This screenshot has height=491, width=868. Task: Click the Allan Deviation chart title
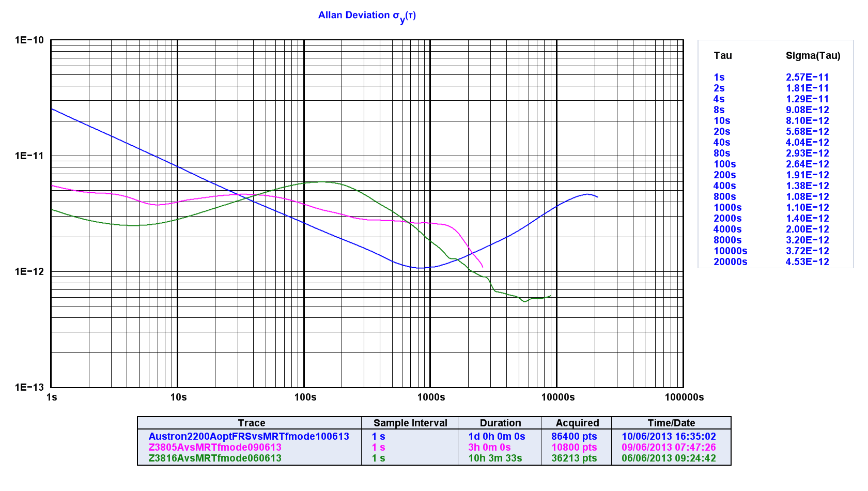coord(367,16)
